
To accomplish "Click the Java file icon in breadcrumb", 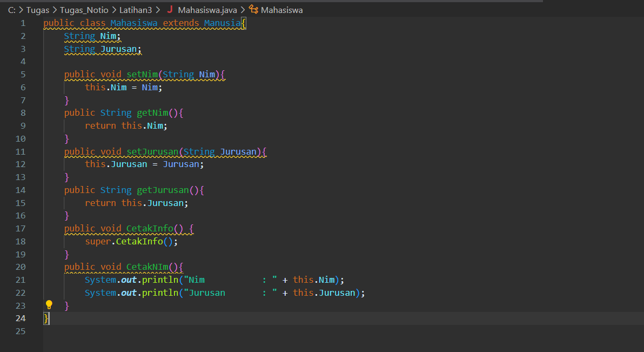I will 170,9.
